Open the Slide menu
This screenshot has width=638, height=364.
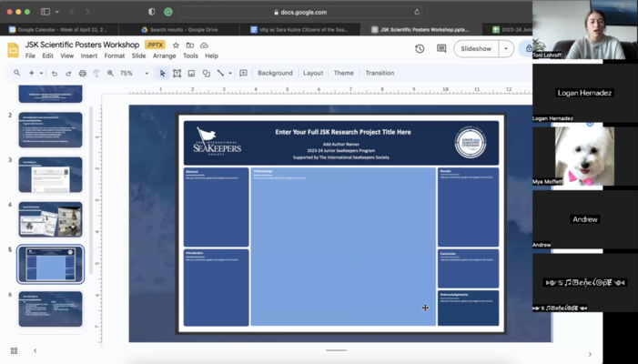138,56
